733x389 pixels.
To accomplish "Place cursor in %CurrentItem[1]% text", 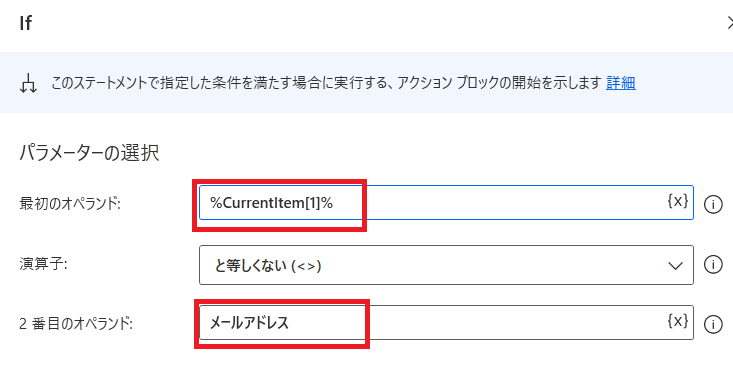I will [x=271, y=203].
